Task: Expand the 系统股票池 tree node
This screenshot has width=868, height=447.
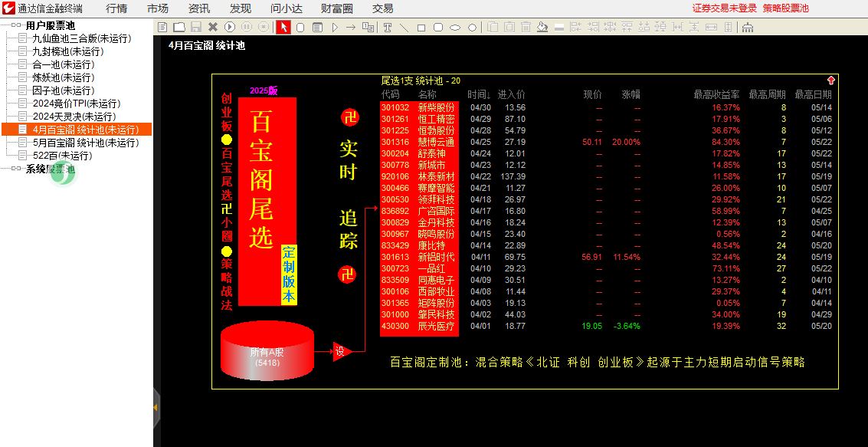Action: (x=16, y=169)
